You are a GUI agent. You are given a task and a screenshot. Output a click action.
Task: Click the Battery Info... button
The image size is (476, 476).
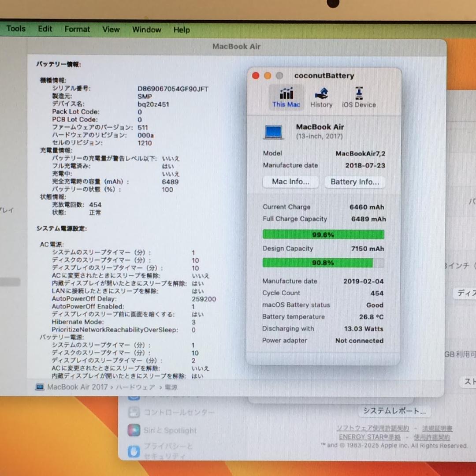point(354,182)
